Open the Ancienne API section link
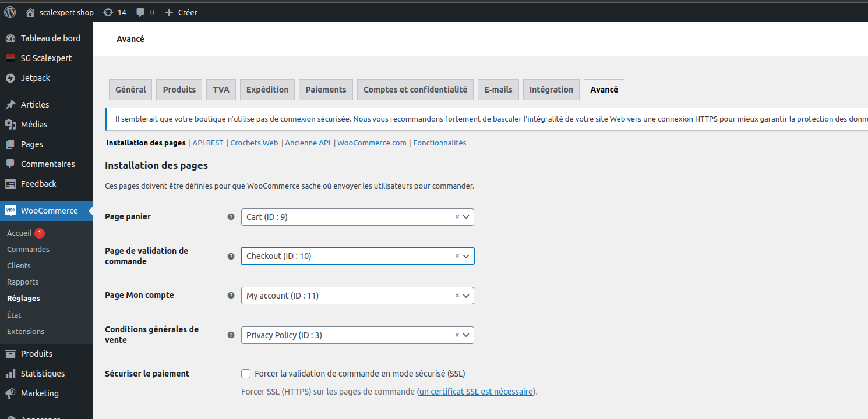This screenshot has height=419, width=868. pyautogui.click(x=308, y=143)
